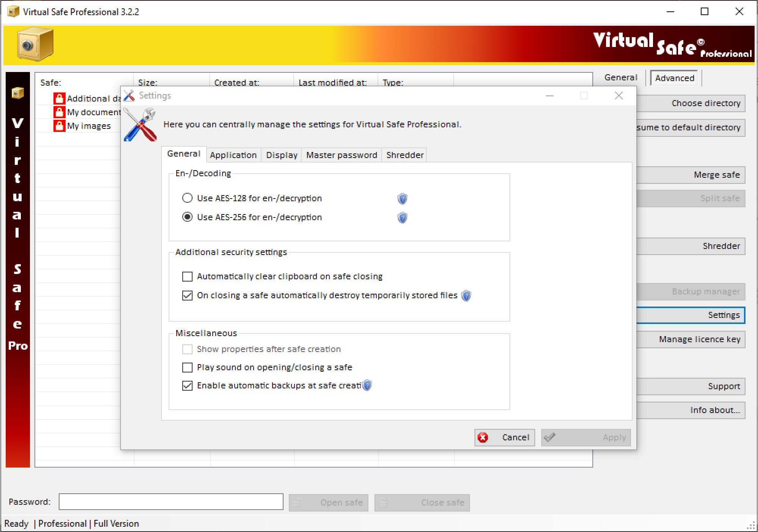Select the My documents safe row
The height and width of the screenshot is (532, 758).
(86, 112)
